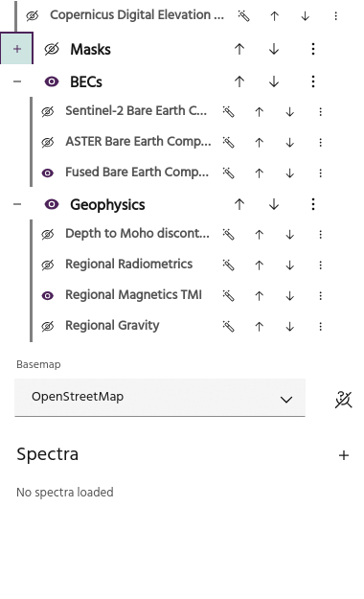Collapse the BECs group
Screen dimensions: 364x599
pos(17,81)
